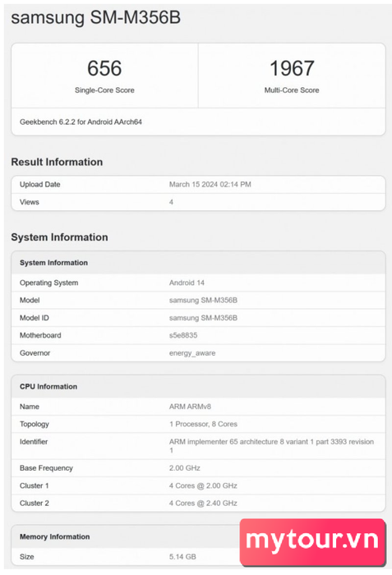This screenshot has height=575, width=392.
Task: Select the Upload Date value March 15 2024
Action: pyautogui.click(x=210, y=185)
